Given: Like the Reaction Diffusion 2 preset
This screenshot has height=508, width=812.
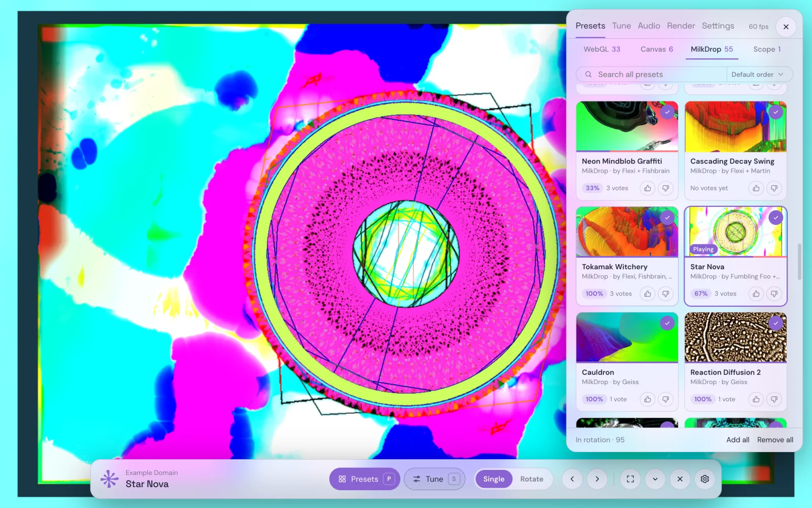Looking at the screenshot, I should click(x=756, y=399).
